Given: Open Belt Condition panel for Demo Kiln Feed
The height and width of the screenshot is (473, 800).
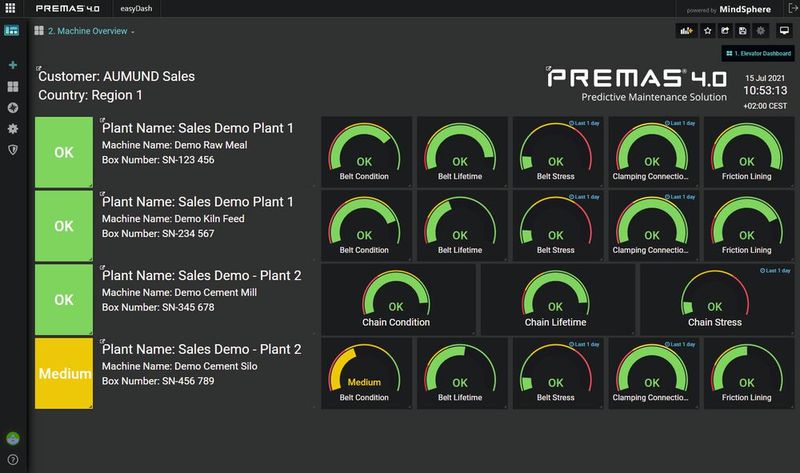Looking at the screenshot, I should pos(366,226).
